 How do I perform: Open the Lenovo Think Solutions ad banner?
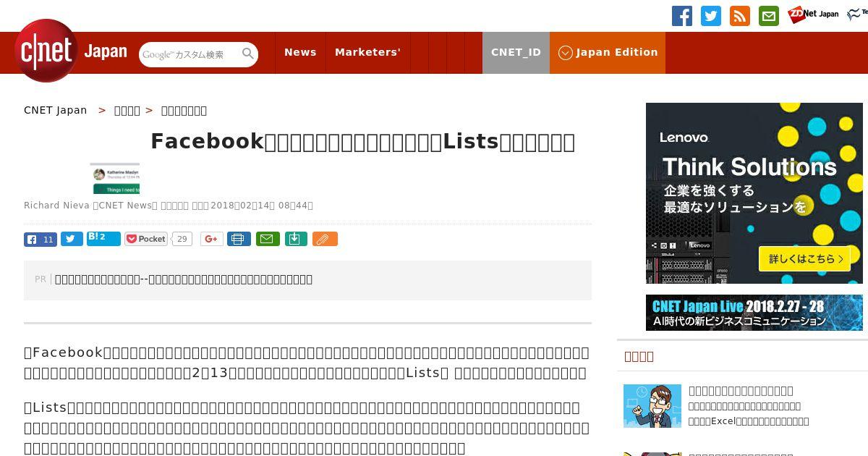coord(754,193)
